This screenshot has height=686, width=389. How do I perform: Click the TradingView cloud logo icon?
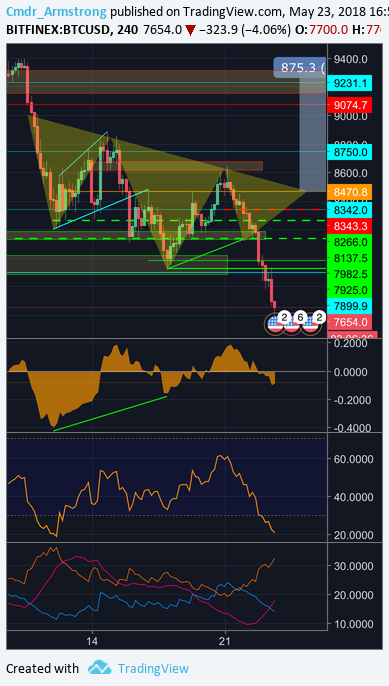[99, 668]
